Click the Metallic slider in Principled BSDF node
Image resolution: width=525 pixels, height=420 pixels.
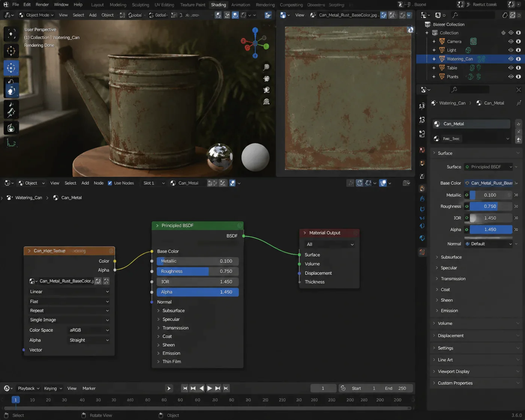[x=198, y=261]
